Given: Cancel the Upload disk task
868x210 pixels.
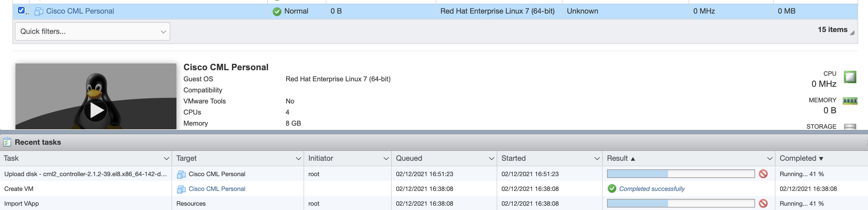Looking at the screenshot, I should click(763, 174).
